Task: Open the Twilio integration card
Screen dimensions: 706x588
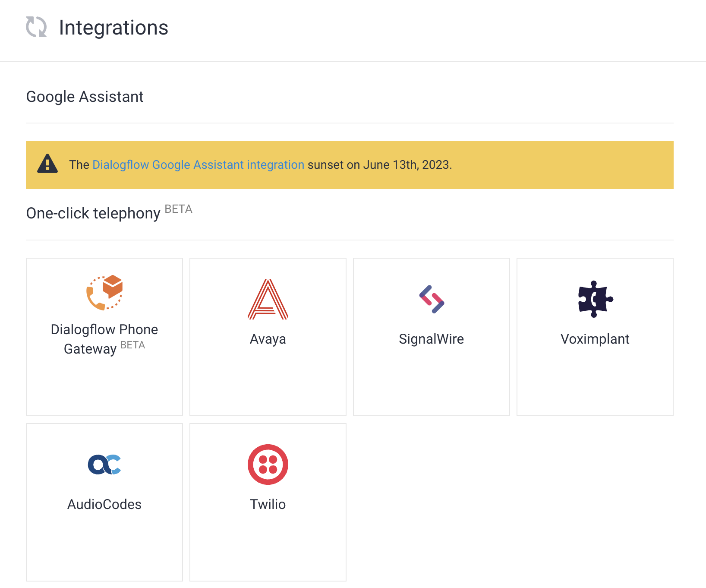Action: (268, 502)
